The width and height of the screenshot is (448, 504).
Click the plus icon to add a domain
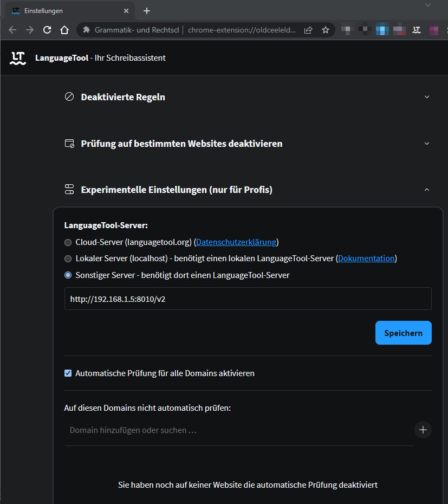click(423, 430)
